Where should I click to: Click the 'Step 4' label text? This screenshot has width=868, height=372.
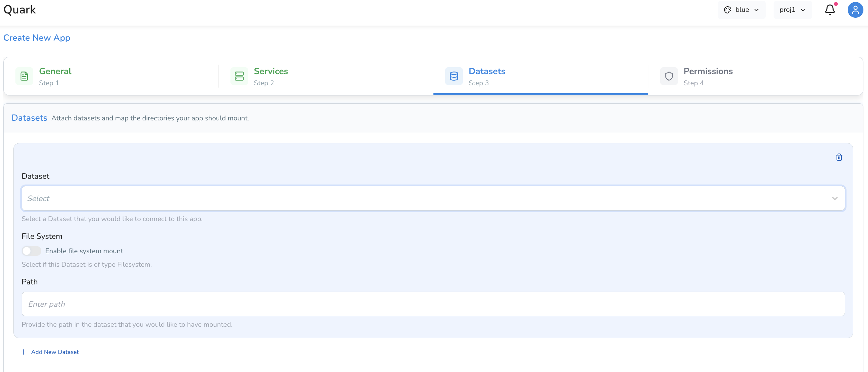694,83
